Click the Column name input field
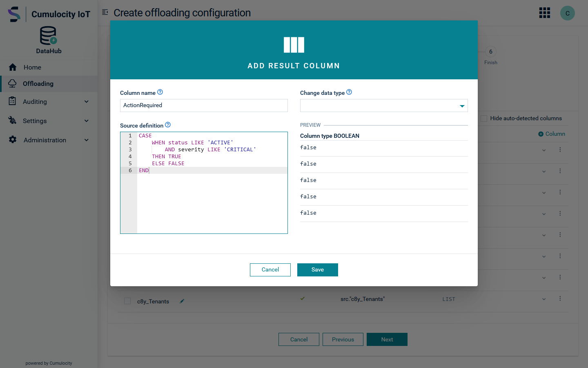The image size is (588, 368). coord(204,105)
